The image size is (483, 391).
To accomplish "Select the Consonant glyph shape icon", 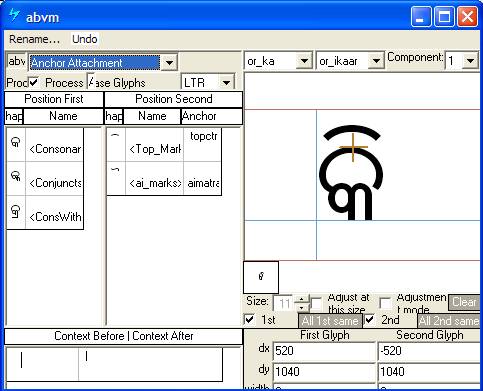I will (16, 143).
